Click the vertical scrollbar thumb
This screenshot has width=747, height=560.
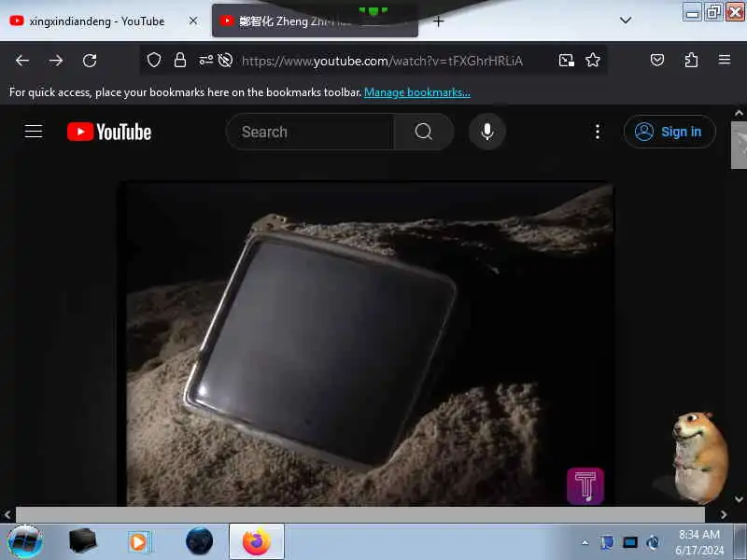point(739,146)
